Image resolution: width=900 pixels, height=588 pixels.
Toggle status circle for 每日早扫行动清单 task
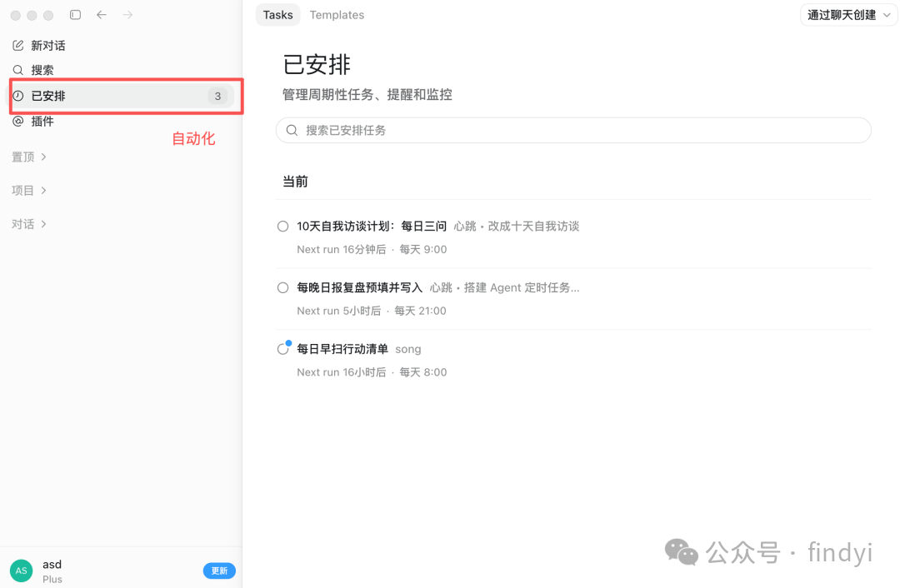click(283, 349)
